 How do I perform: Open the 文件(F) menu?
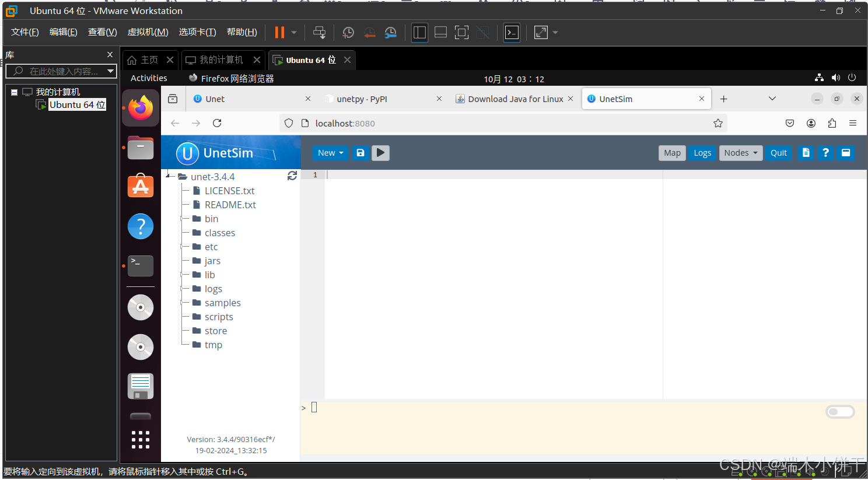point(24,32)
